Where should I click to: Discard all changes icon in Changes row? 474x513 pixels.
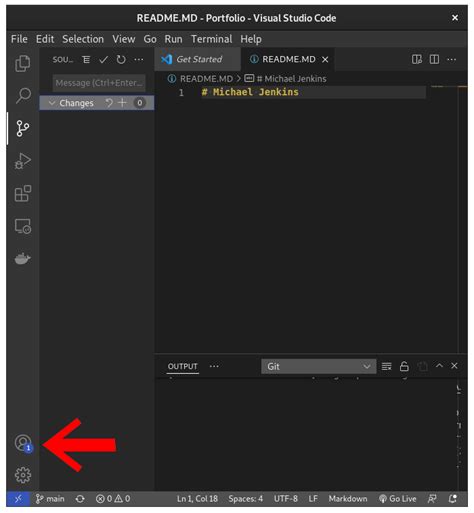pos(109,103)
